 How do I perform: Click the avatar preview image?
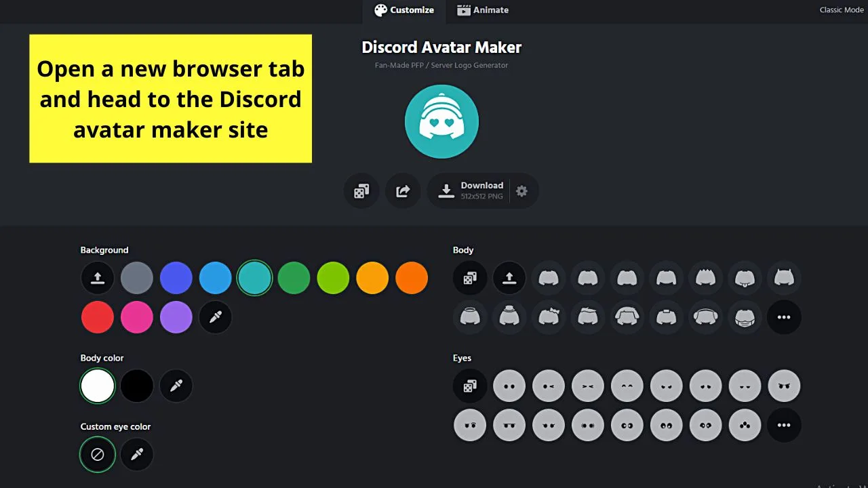click(441, 121)
